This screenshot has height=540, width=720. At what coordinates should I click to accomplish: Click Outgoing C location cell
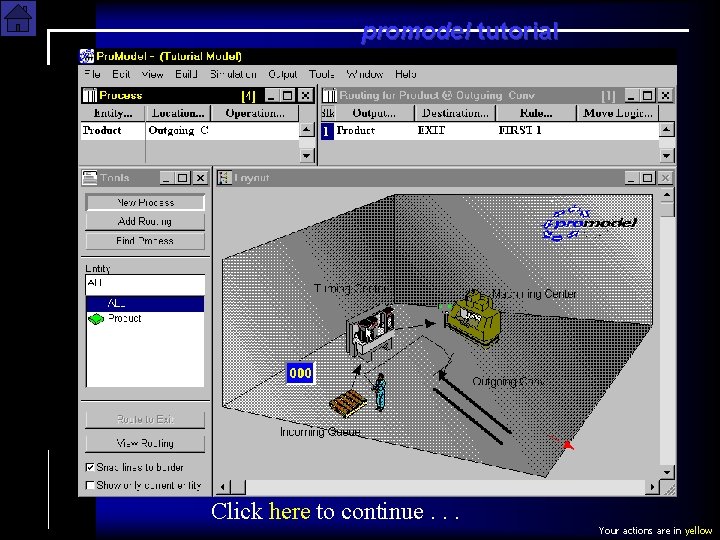click(x=222, y=131)
